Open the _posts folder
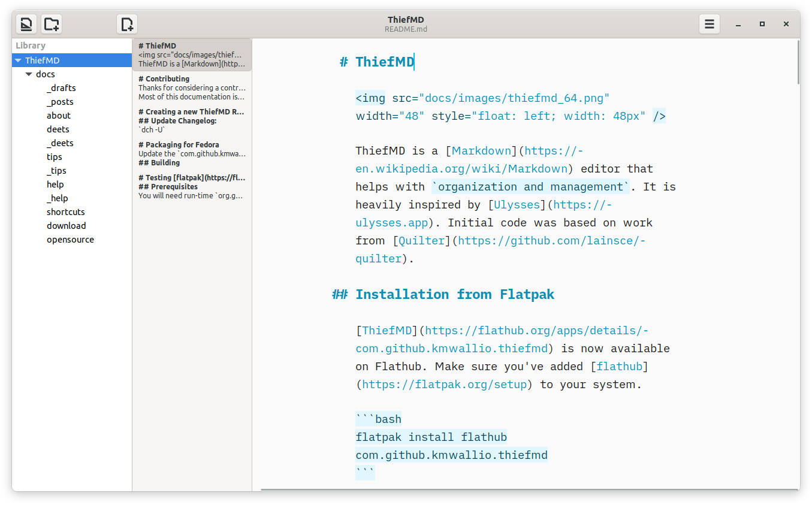 click(x=60, y=102)
